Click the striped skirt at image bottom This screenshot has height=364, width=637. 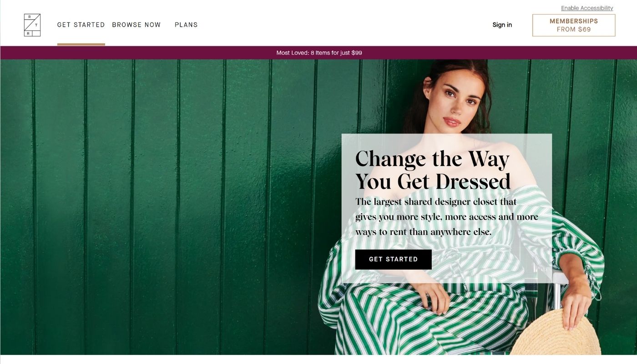pyautogui.click(x=423, y=323)
